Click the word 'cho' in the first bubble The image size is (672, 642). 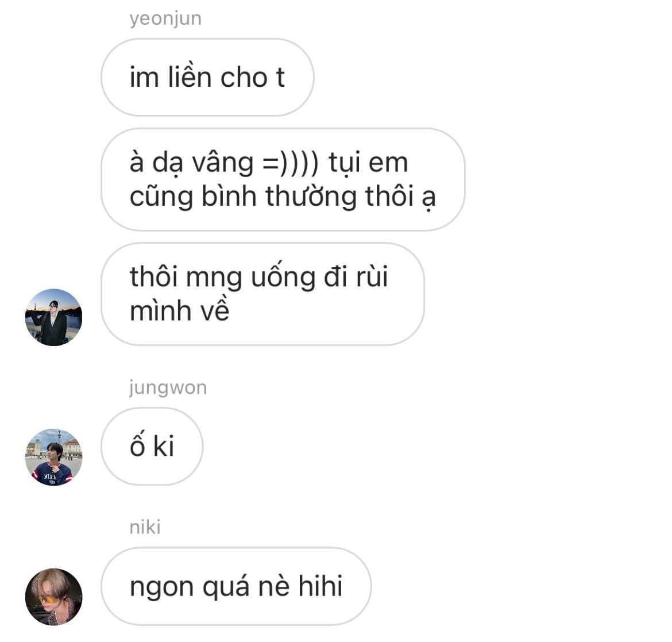244,78
